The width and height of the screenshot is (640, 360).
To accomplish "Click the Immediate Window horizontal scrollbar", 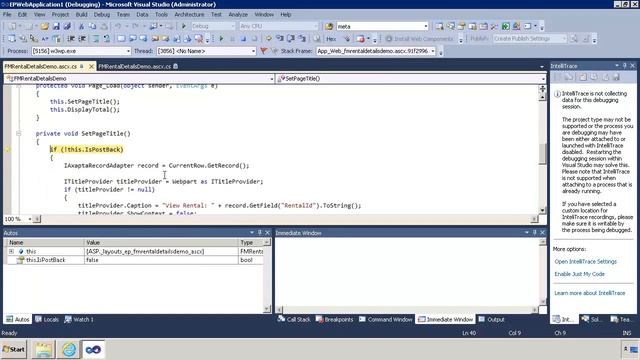I will (x=407, y=310).
